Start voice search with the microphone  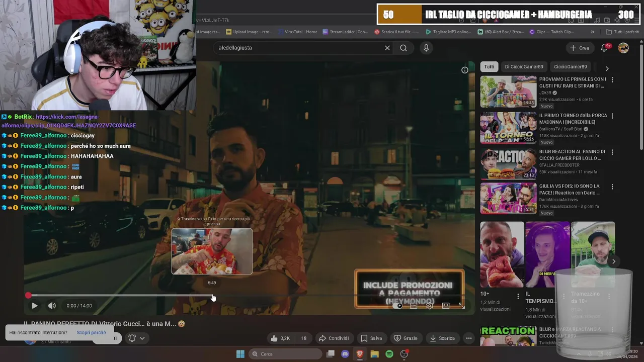coord(426,48)
